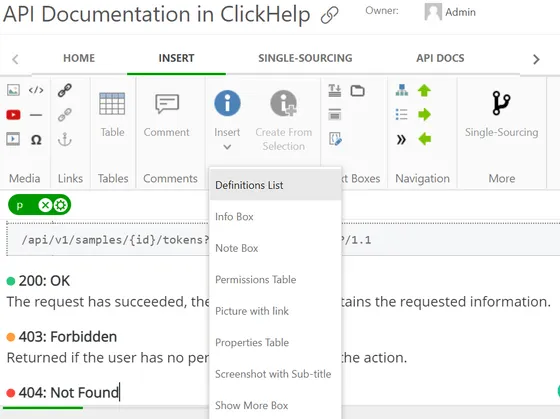Click the 200: OK heading text

point(44,281)
